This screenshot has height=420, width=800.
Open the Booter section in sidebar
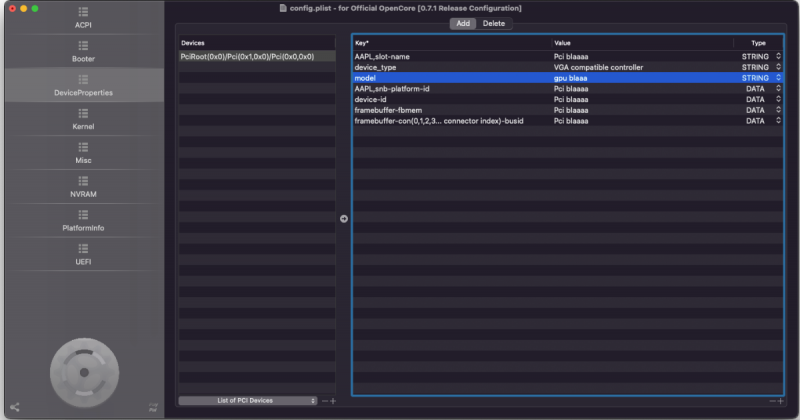tap(83, 52)
